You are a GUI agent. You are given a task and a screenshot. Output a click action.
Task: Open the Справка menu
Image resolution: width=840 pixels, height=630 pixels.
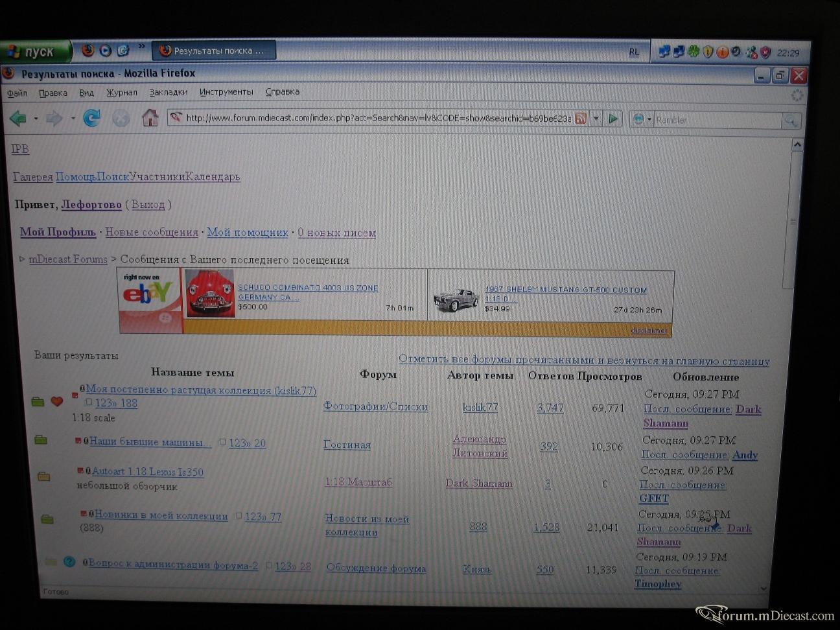(x=283, y=91)
